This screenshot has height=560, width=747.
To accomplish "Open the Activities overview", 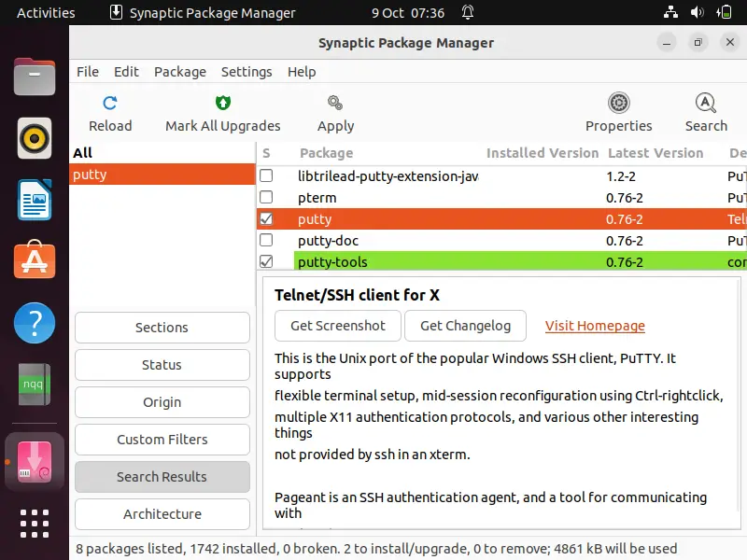I will (x=46, y=12).
